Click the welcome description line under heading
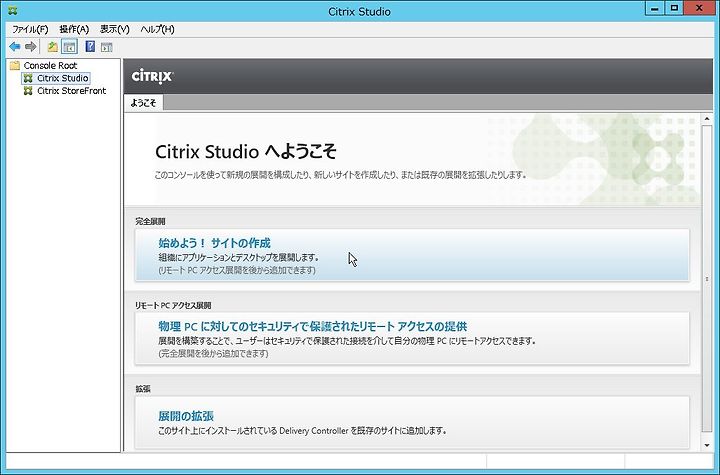This screenshot has width=720, height=475. tap(340, 175)
